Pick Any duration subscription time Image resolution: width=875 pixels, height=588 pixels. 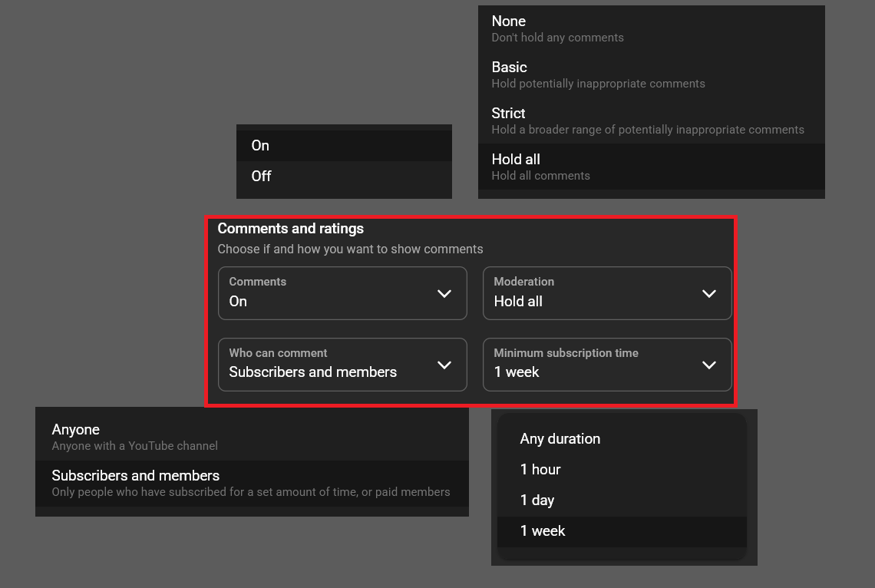tap(622, 439)
